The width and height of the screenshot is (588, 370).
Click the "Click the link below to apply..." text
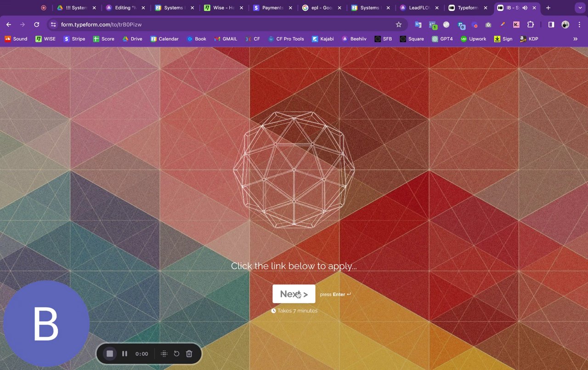tap(294, 266)
